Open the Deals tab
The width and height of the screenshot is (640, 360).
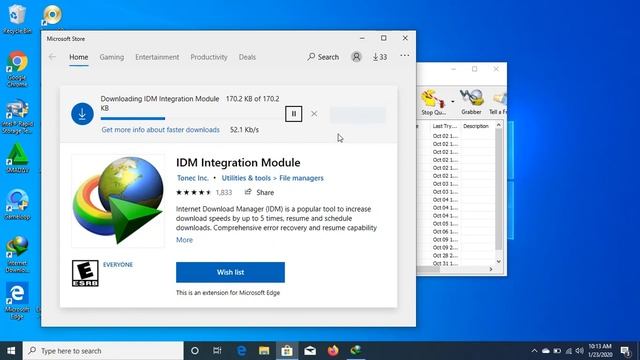(247, 57)
